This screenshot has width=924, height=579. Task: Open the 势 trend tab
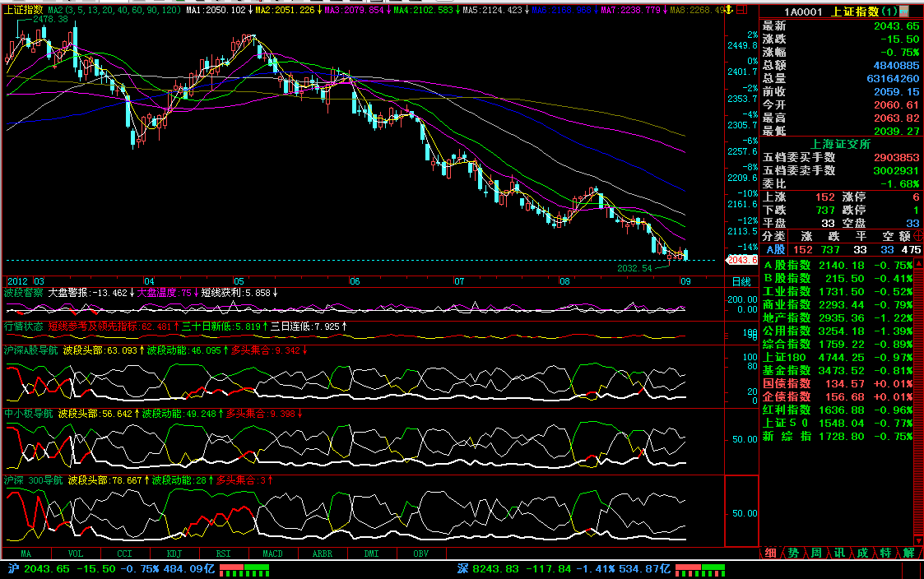[x=793, y=553]
